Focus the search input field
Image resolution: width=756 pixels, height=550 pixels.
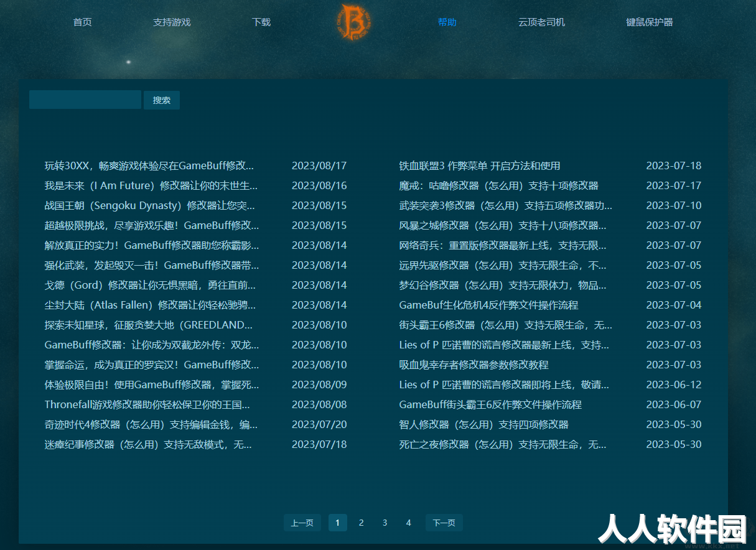tap(85, 100)
